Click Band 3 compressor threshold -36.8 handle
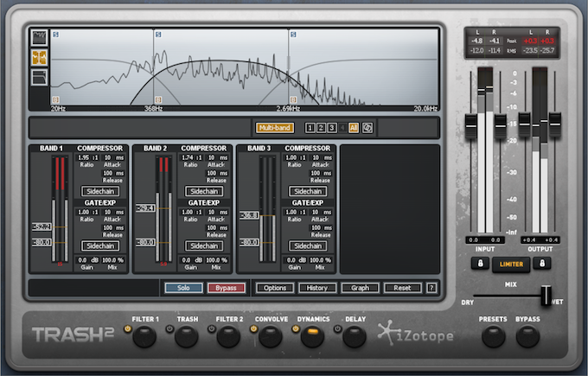This screenshot has width=588, height=376. tap(249, 215)
